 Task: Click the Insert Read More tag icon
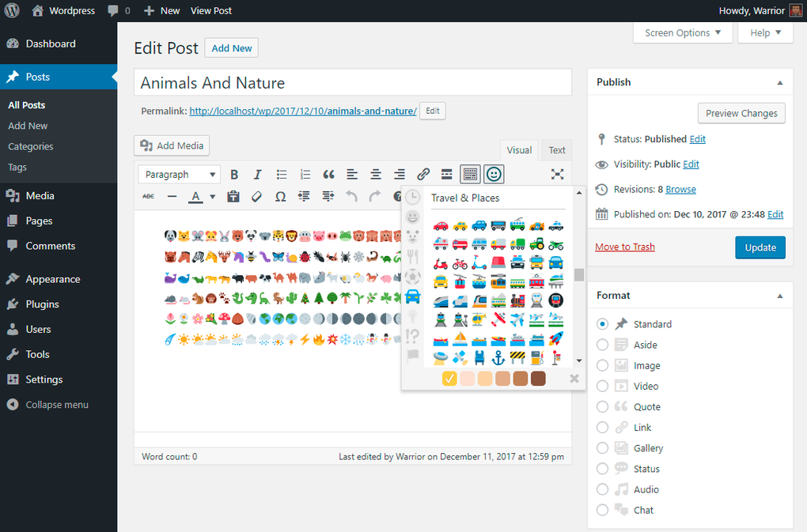(x=446, y=174)
